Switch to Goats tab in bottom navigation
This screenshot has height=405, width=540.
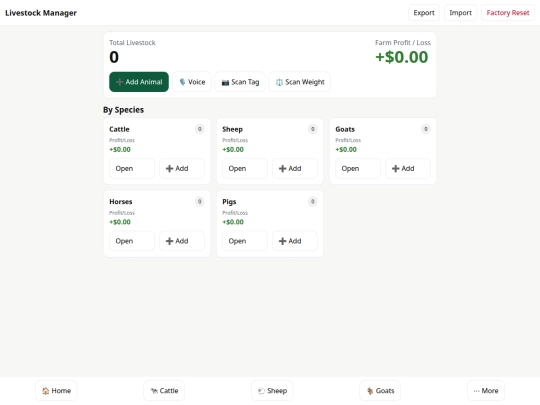pos(380,391)
